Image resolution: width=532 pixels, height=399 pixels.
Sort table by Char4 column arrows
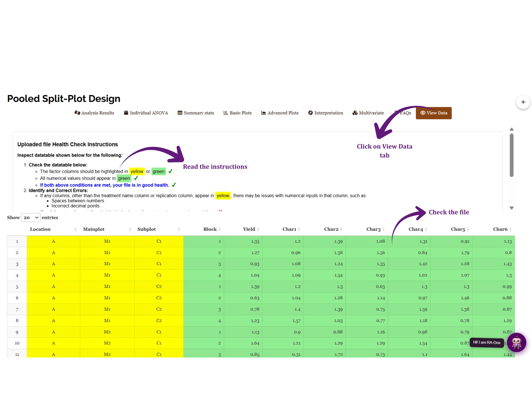click(426, 229)
